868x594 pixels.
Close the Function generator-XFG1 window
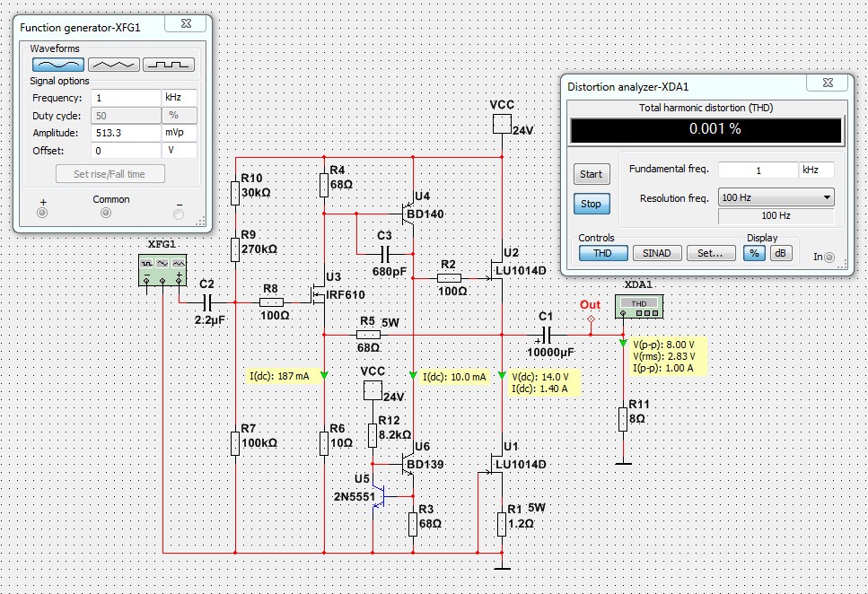[186, 24]
